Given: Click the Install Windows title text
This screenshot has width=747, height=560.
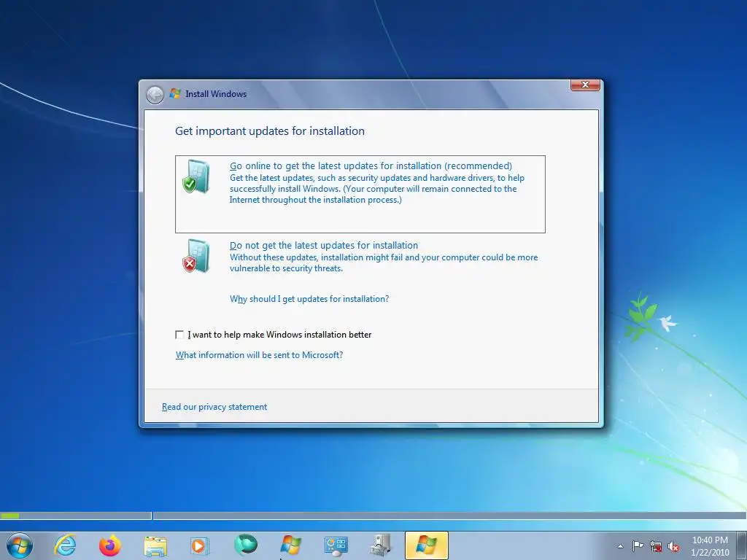Looking at the screenshot, I should [216, 94].
